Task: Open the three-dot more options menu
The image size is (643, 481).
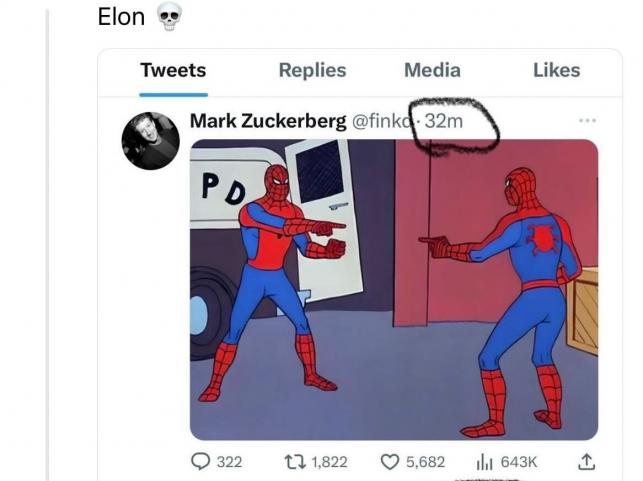Action: 587,121
